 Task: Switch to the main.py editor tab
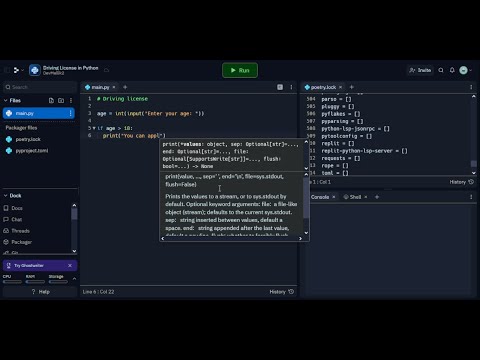tap(100, 87)
